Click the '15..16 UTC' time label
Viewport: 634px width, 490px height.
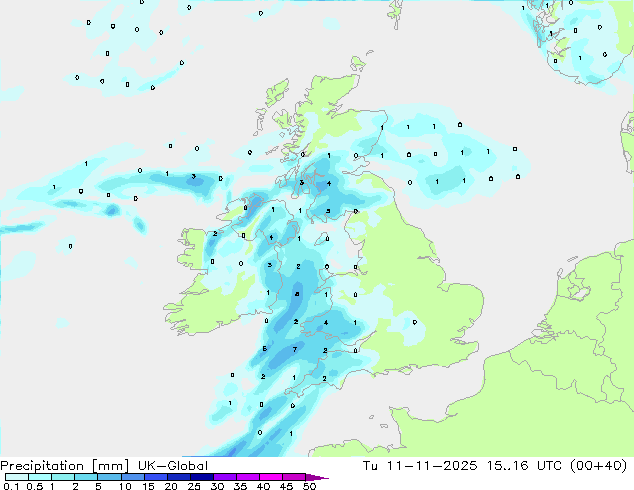[524, 466]
